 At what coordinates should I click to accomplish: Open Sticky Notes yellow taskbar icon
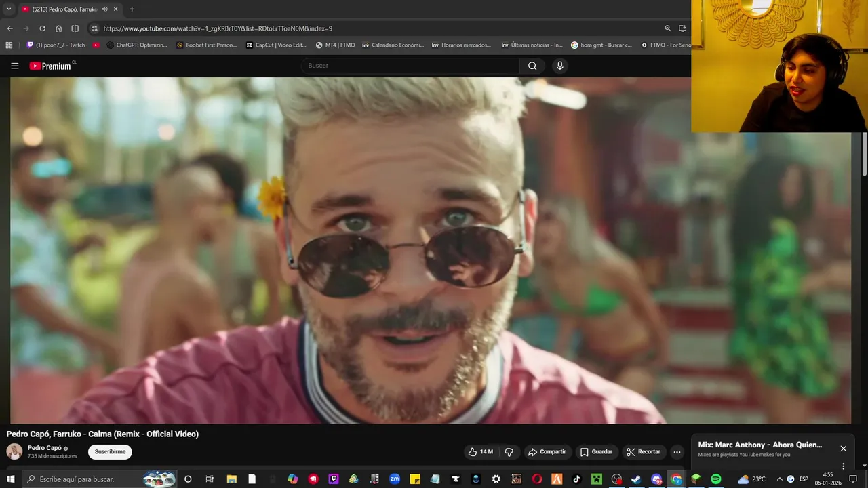(415, 479)
